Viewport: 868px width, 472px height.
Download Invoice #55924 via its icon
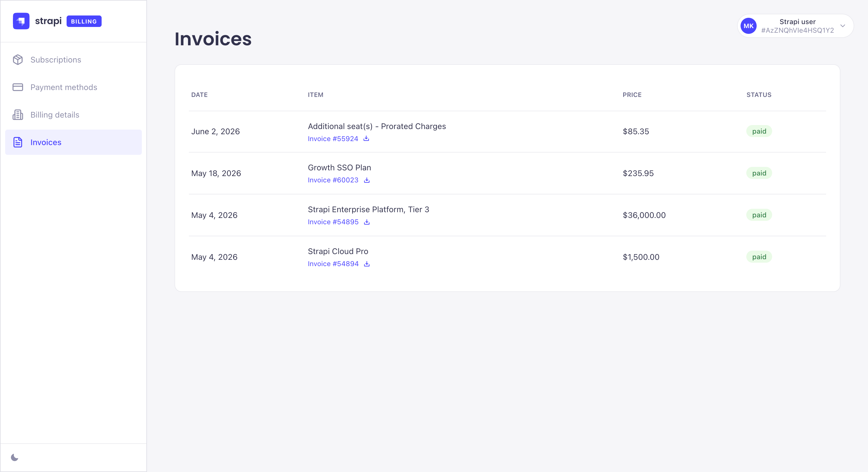(x=366, y=139)
